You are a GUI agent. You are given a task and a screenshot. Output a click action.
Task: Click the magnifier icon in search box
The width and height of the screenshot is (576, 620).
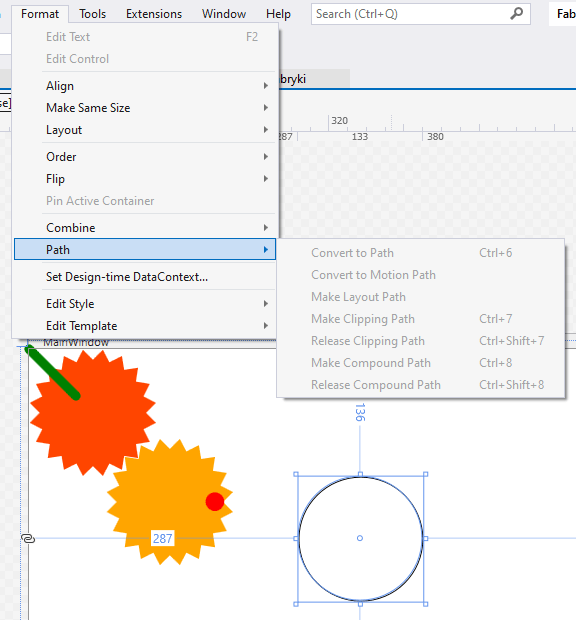pyautogui.click(x=516, y=13)
